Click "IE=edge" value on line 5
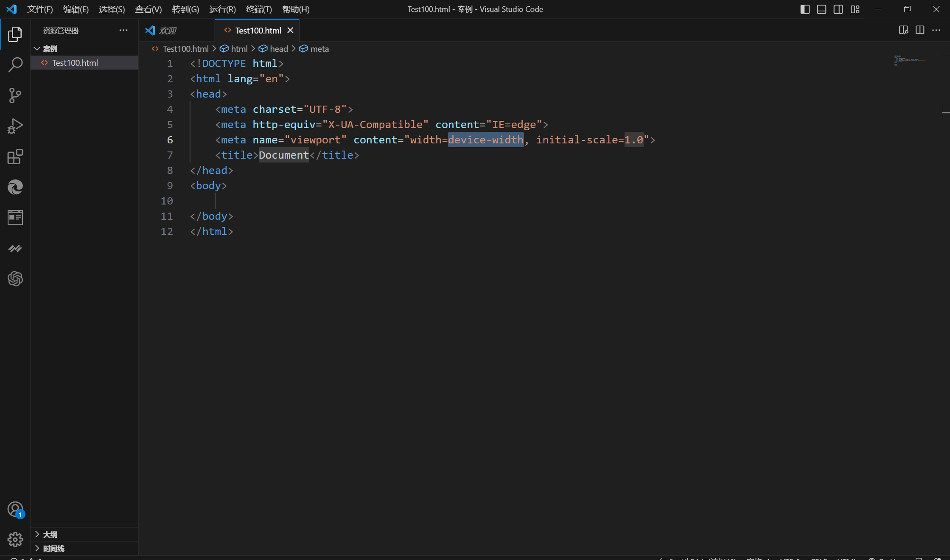Viewport: 950px width, 560px height. [x=514, y=124]
